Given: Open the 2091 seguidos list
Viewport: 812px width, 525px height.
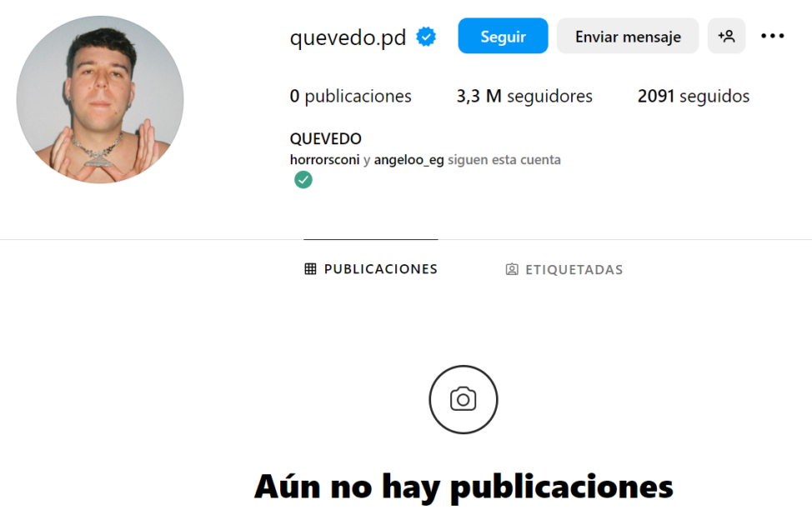Looking at the screenshot, I should pos(694,96).
